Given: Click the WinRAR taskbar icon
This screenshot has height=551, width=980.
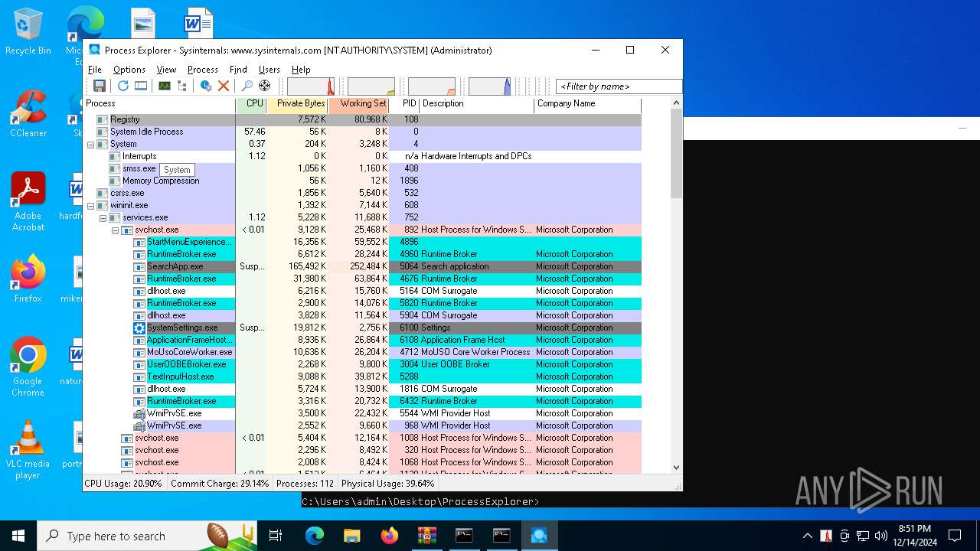Looking at the screenshot, I should [426, 536].
